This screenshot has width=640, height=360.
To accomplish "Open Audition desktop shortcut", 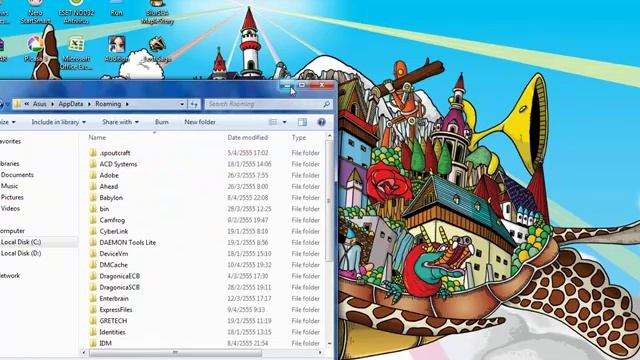I will point(116,49).
